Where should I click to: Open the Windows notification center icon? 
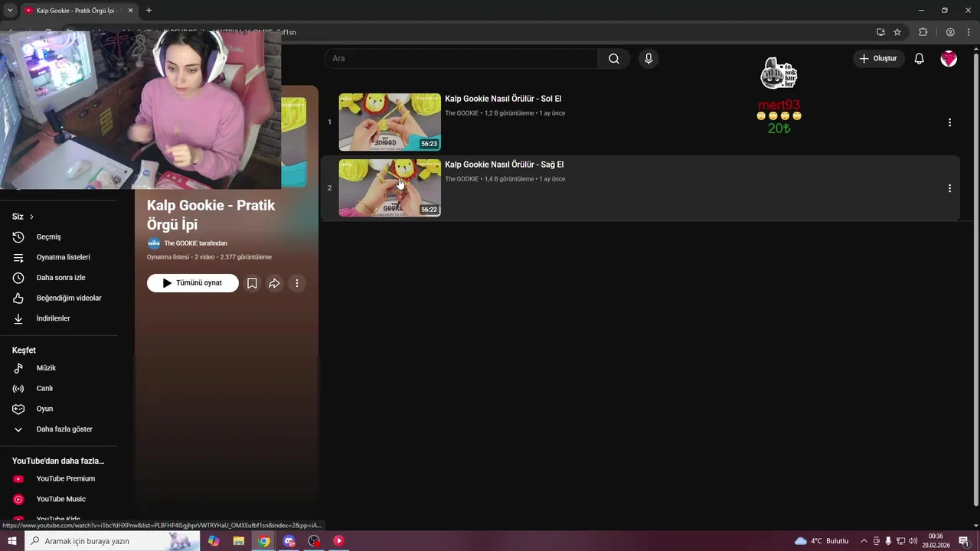pos(963,541)
